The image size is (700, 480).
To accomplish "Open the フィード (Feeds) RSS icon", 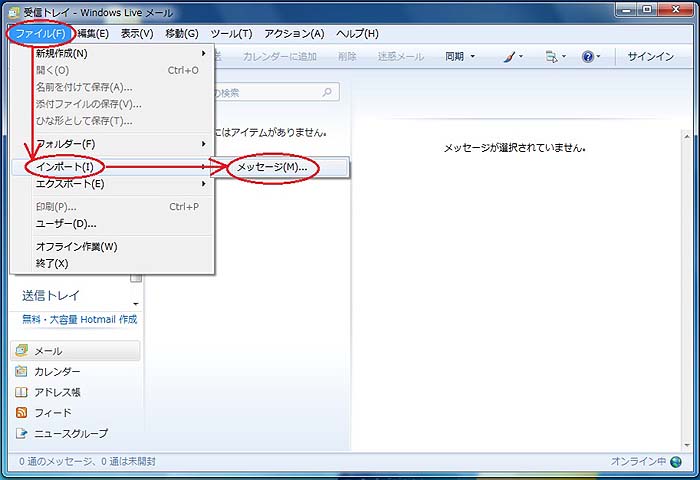I will [x=22, y=413].
